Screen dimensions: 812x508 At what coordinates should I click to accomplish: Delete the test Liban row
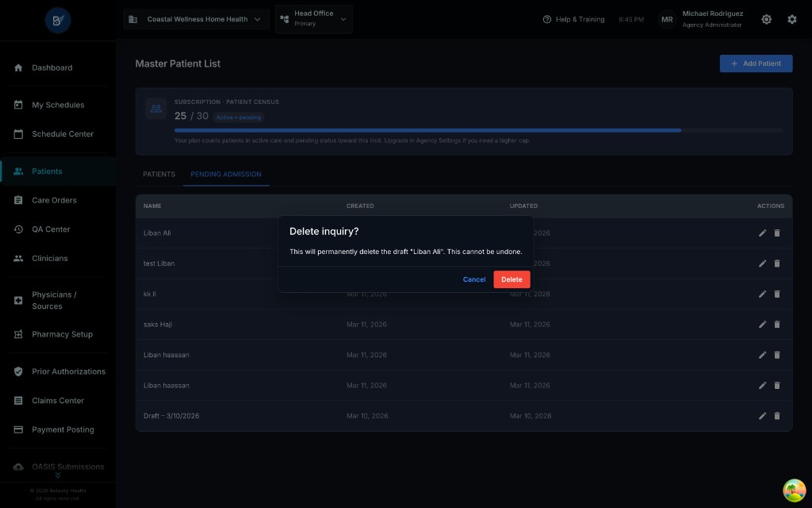[x=777, y=264]
